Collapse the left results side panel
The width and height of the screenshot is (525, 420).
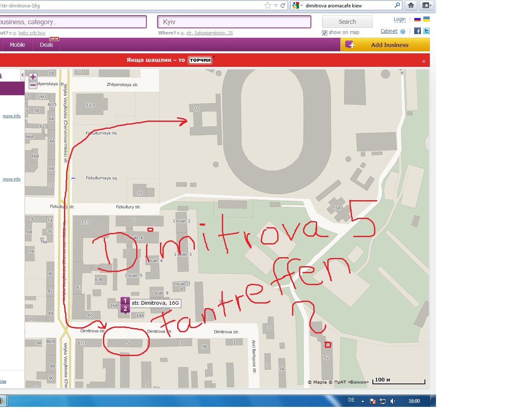click(22, 75)
